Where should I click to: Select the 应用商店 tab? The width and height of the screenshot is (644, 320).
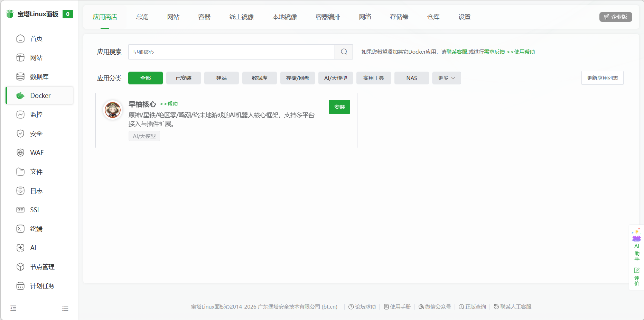click(105, 17)
